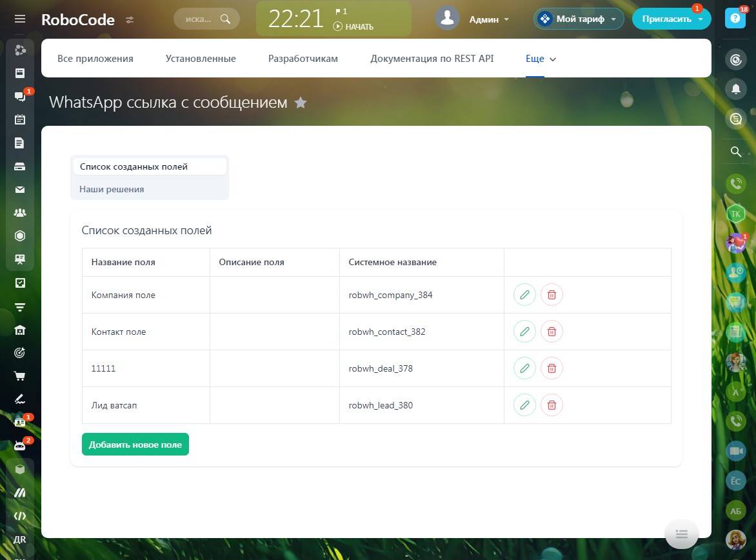Open notifications bell in right panel

click(736, 89)
